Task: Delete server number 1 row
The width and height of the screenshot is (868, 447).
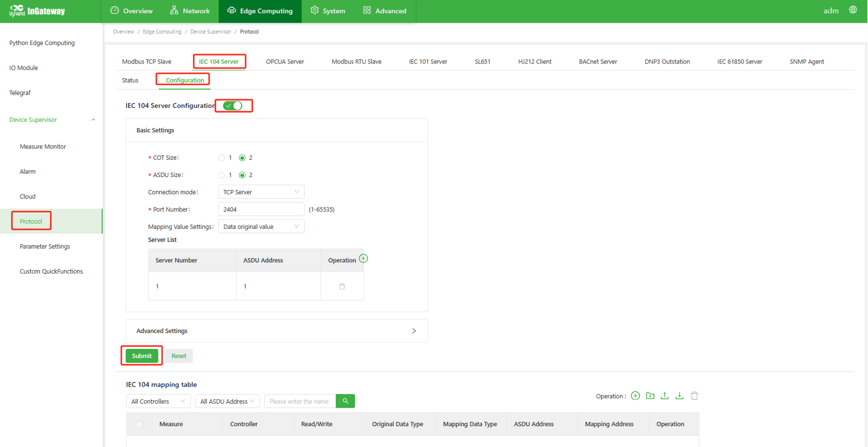Action: pos(342,286)
